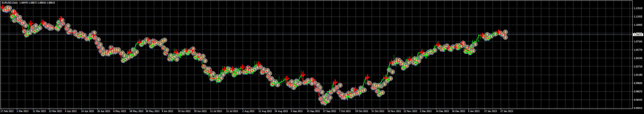Click the 30 May 2022 date label
The image size is (644, 114).
(153, 111)
